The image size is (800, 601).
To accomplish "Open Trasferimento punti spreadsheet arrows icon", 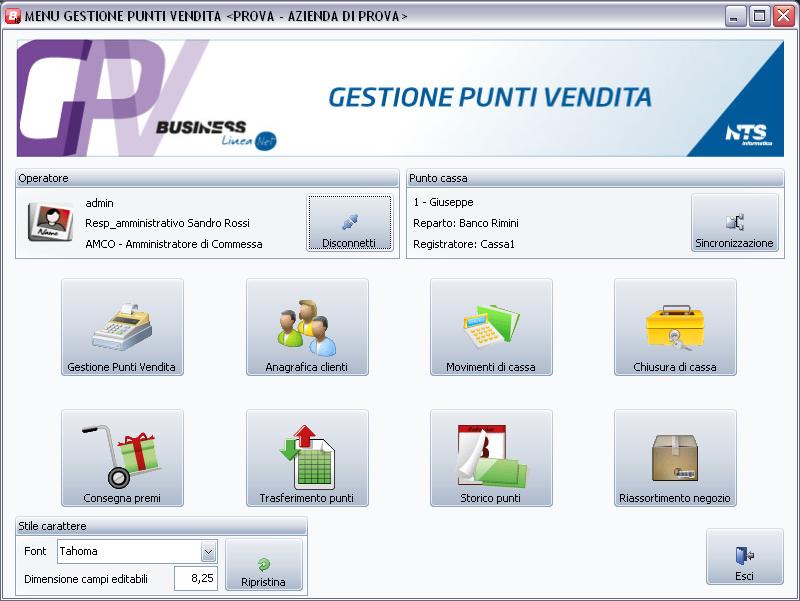I will [x=307, y=458].
